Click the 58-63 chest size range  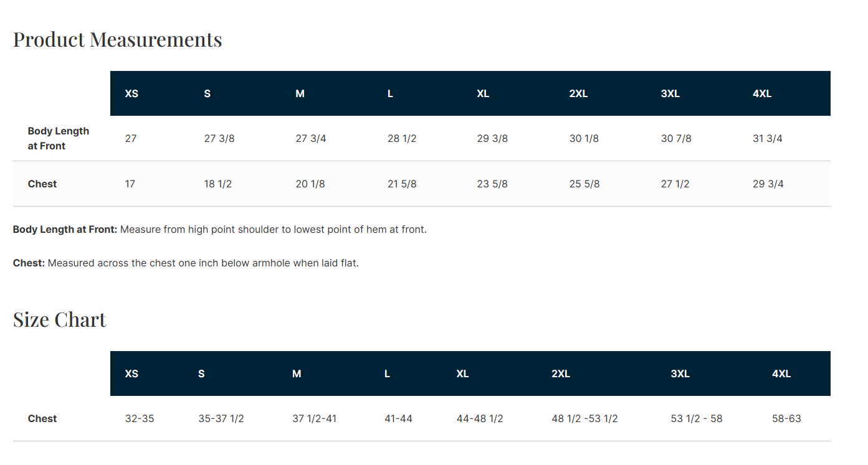click(786, 419)
